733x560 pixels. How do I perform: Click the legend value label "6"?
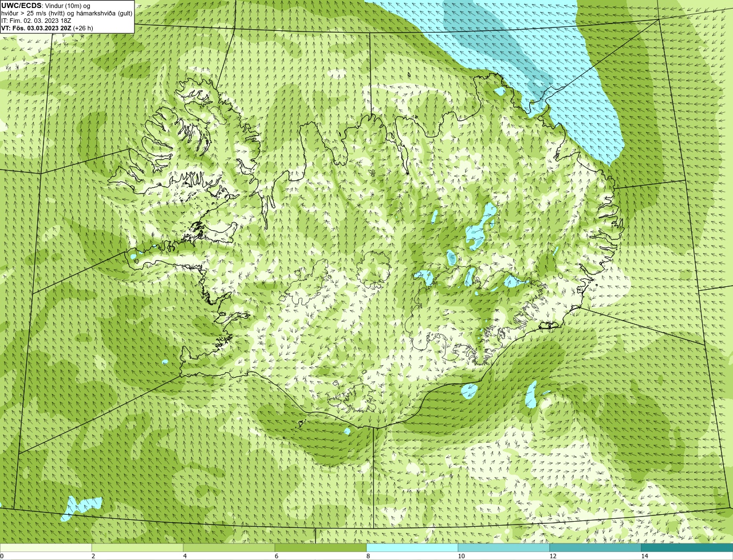coord(276,556)
